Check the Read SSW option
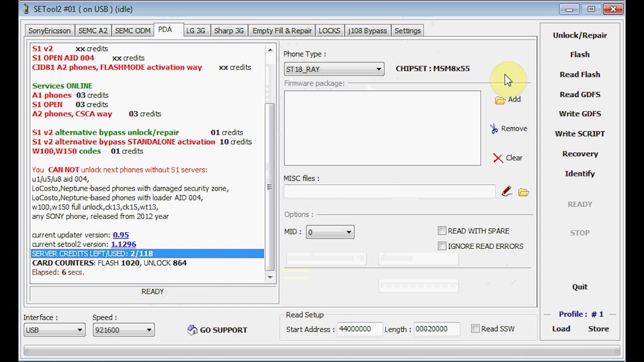This screenshot has height=362, width=644. point(475,328)
